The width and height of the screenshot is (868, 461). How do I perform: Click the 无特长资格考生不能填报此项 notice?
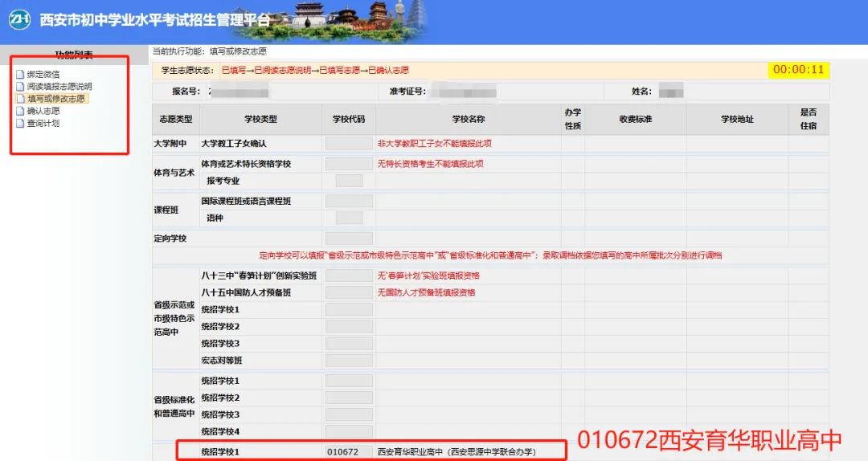tap(431, 164)
